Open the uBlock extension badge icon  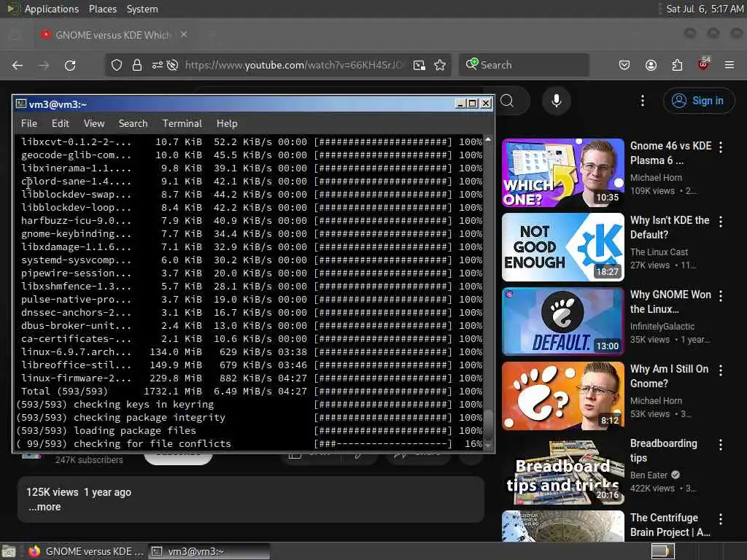pyautogui.click(x=703, y=64)
